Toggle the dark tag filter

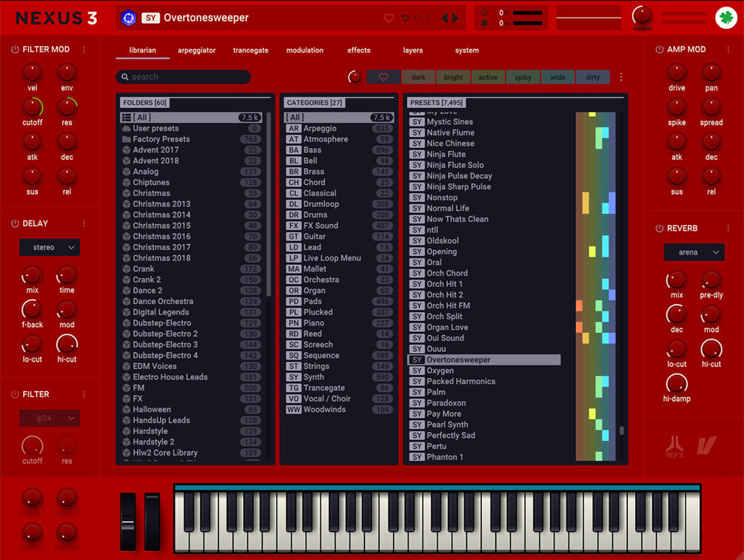click(418, 77)
